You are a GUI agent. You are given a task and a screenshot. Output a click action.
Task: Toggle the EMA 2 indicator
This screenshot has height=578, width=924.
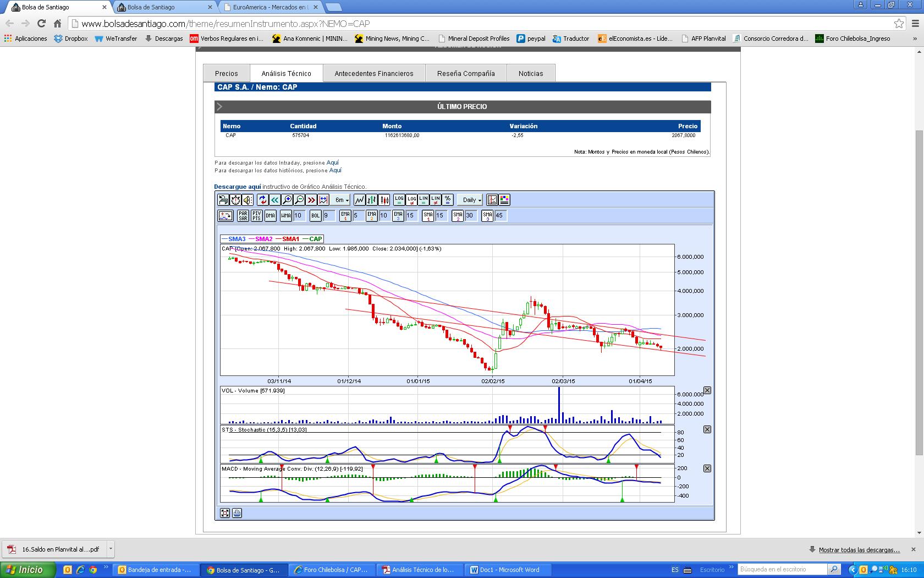pos(372,216)
